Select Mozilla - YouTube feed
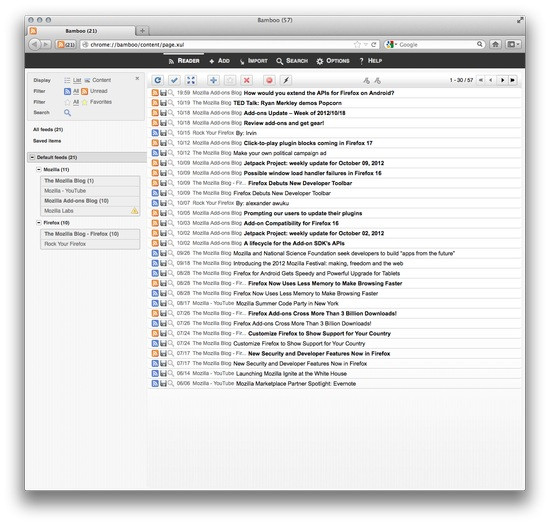 [90, 191]
